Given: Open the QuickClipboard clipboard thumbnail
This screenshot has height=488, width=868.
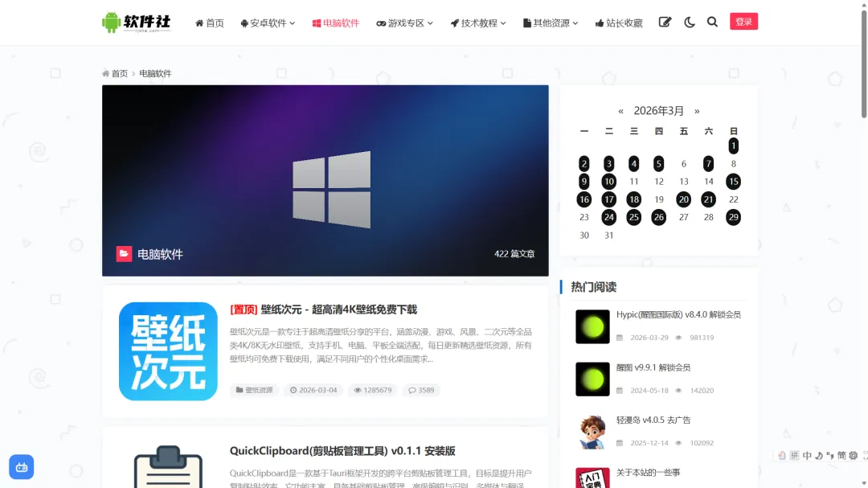Looking at the screenshot, I should [x=168, y=466].
